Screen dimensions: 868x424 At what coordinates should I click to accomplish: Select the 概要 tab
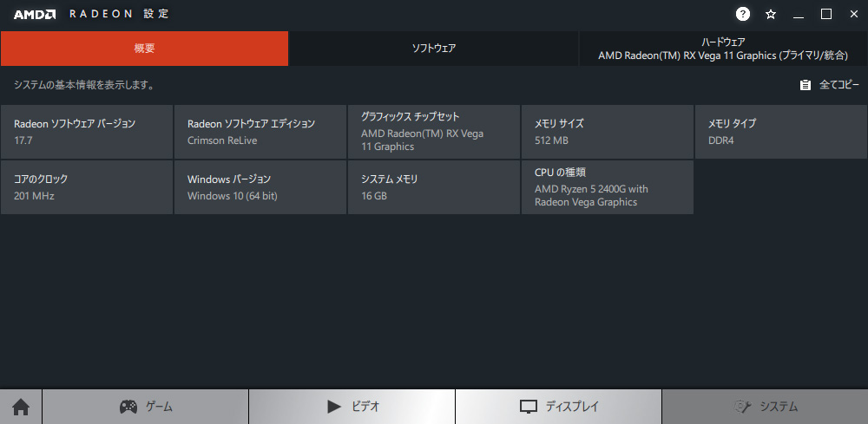(144, 49)
